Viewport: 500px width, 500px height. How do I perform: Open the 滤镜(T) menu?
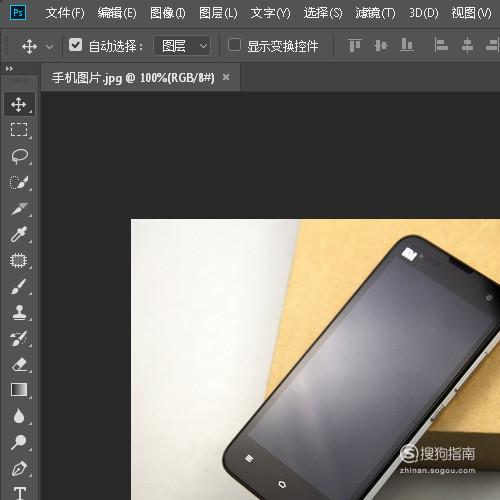pyautogui.click(x=375, y=13)
